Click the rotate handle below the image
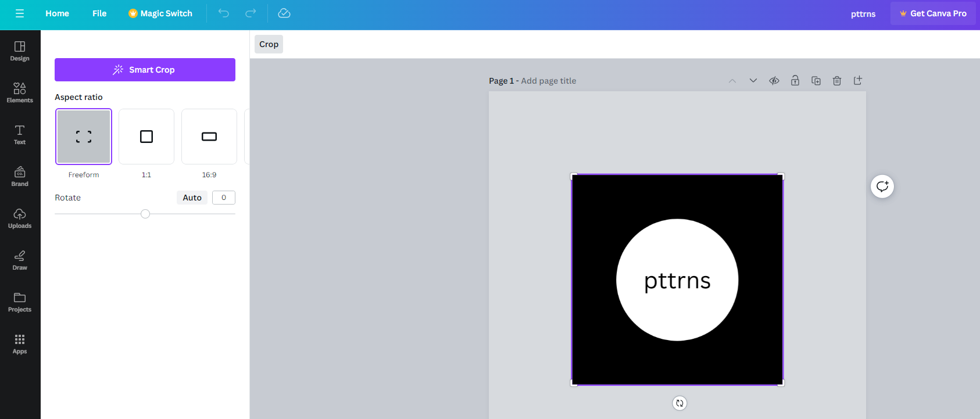Image resolution: width=980 pixels, height=419 pixels. (x=679, y=403)
